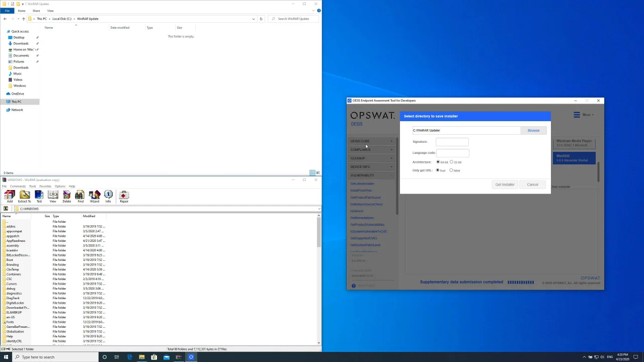
Task: Click the Signature input field
Action: coord(452,142)
